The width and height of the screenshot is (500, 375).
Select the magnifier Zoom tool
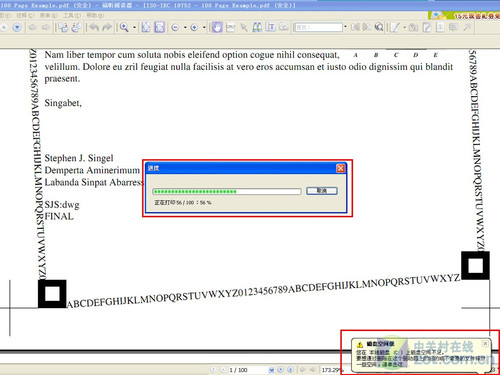(124, 27)
